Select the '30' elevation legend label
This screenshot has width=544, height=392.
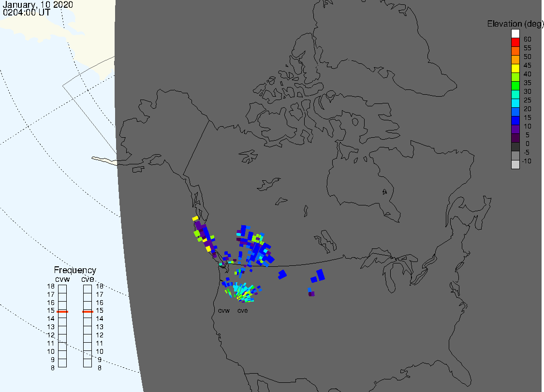click(528, 91)
